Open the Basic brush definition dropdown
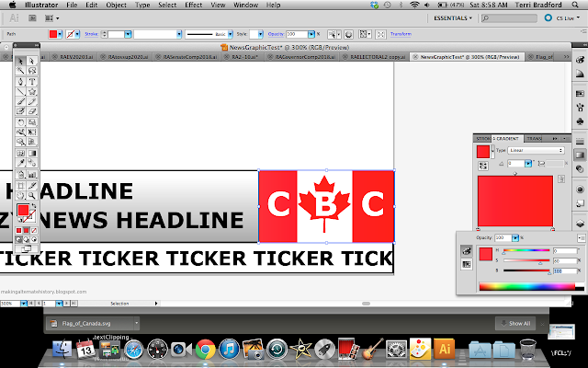588x368 pixels. (x=230, y=34)
